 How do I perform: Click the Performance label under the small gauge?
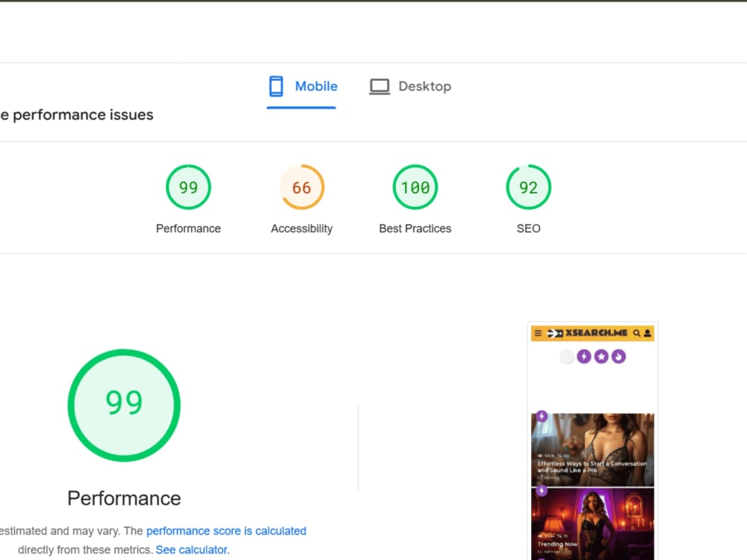pyautogui.click(x=188, y=228)
